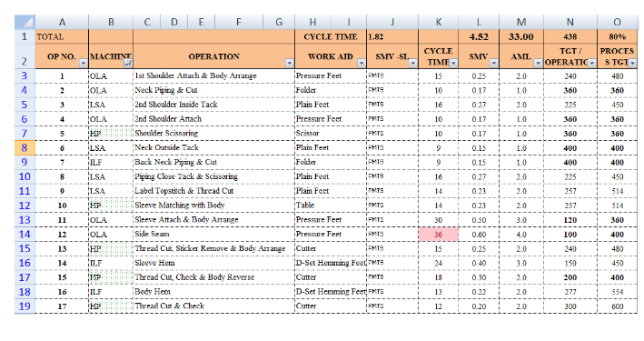
Task: Select '1st Shoulder Attach & Body Arrange' cell
Action: pyautogui.click(x=214, y=75)
